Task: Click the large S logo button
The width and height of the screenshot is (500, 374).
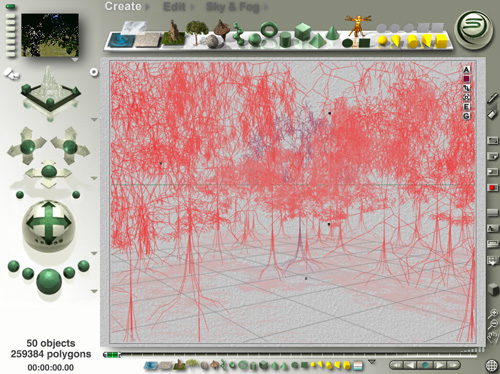Action: [474, 30]
